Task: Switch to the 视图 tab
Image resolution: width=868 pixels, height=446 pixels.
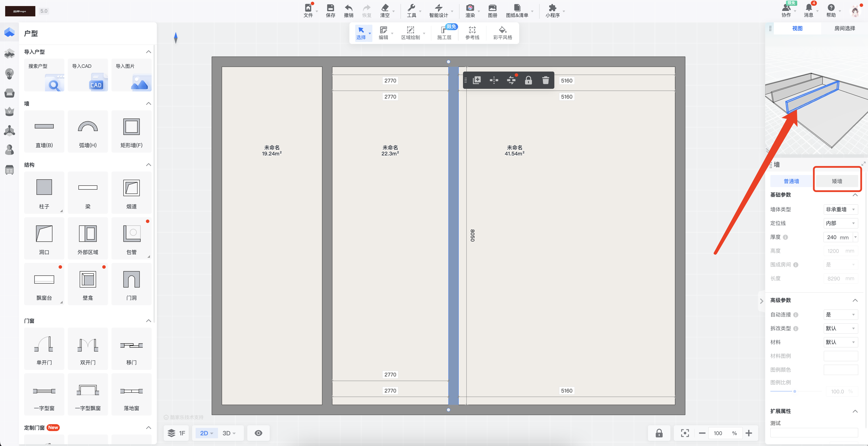Action: 797,28
